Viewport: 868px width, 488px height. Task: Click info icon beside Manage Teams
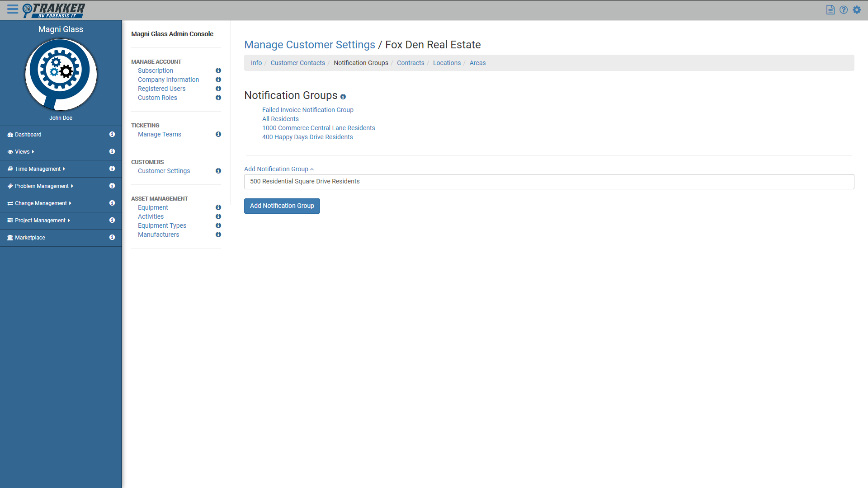[x=218, y=134]
